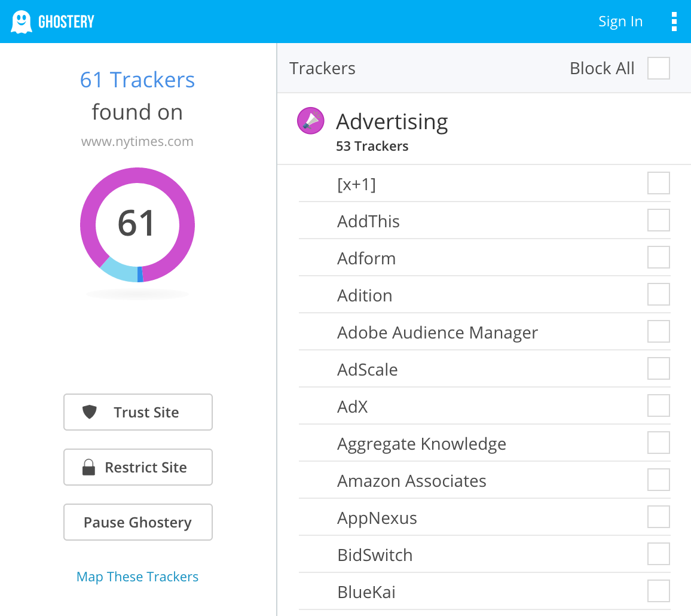
Task: Select the AdScale tracker name
Action: point(368,370)
